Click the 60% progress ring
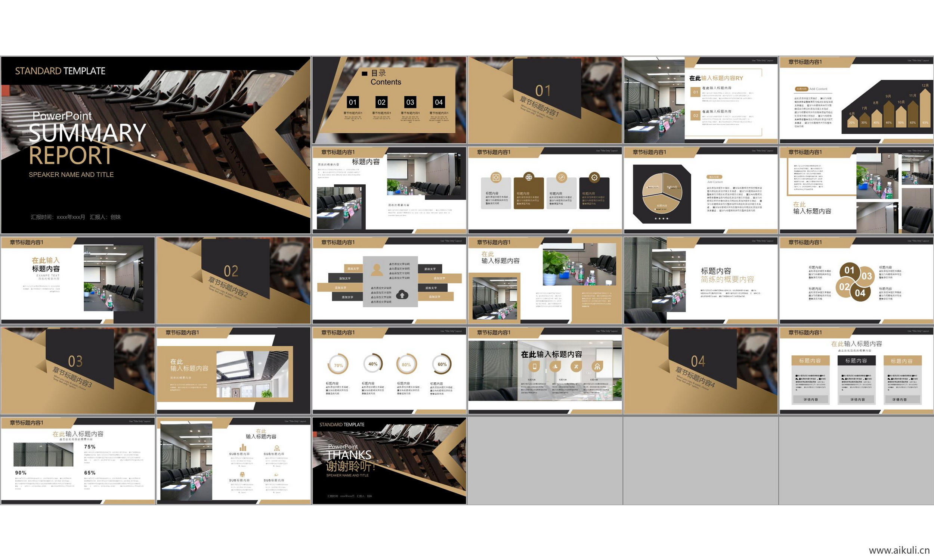The height and width of the screenshot is (560, 934). 442,364
